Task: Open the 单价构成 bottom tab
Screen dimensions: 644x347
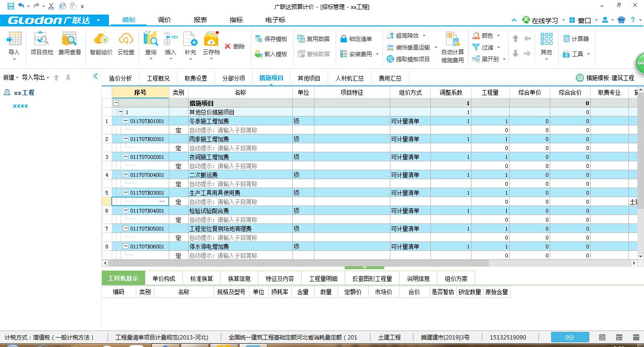Action: [x=164, y=279]
